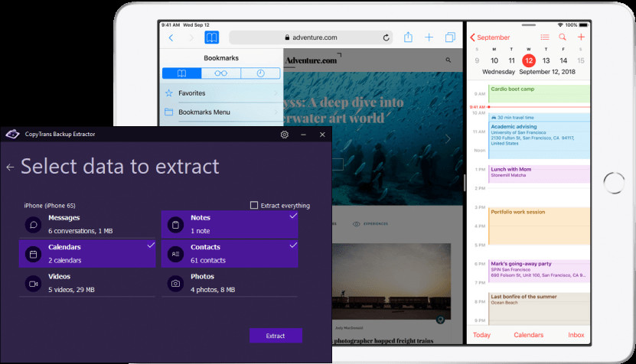Switch Calendar to list view icon
The width and height of the screenshot is (636, 364).
(x=545, y=37)
